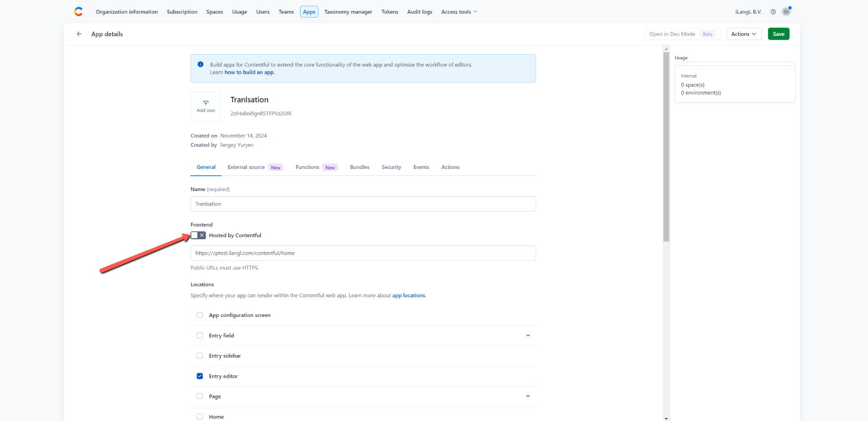Open the Usage menu item
The image size is (868, 421).
point(239,12)
